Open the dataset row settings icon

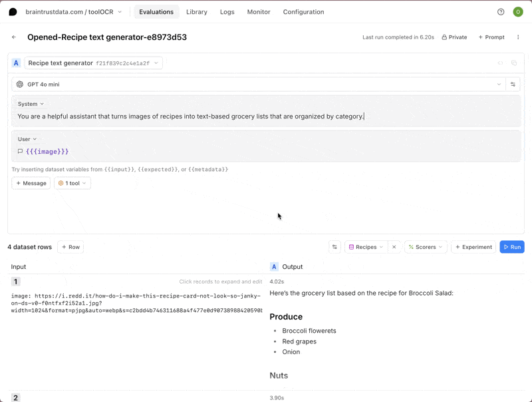(334, 247)
